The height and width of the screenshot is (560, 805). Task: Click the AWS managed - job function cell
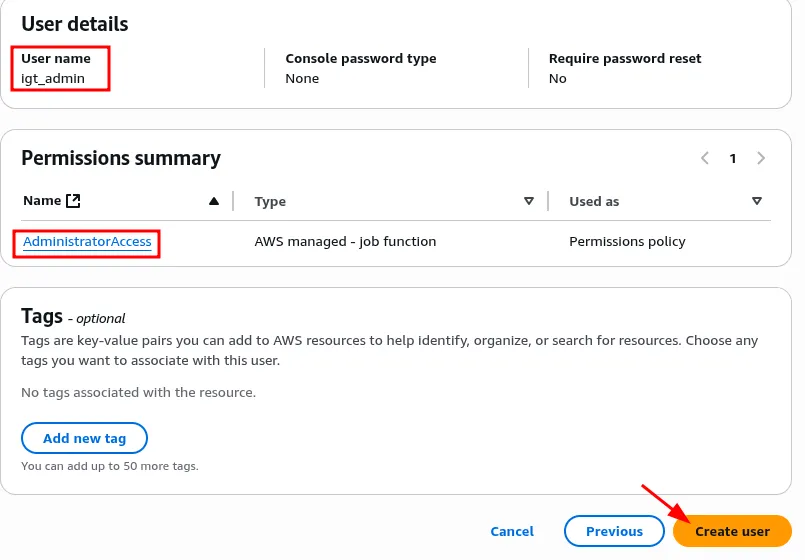tap(345, 242)
